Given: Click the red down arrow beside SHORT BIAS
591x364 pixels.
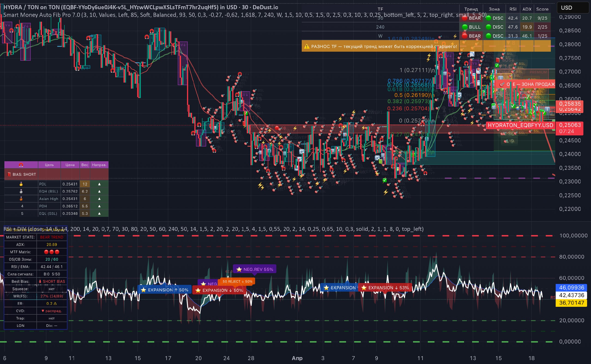Looking at the screenshot, I should [x=40, y=281].
